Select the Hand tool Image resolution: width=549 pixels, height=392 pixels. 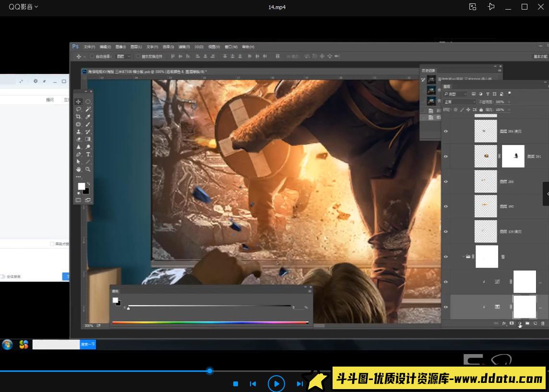pos(78,169)
